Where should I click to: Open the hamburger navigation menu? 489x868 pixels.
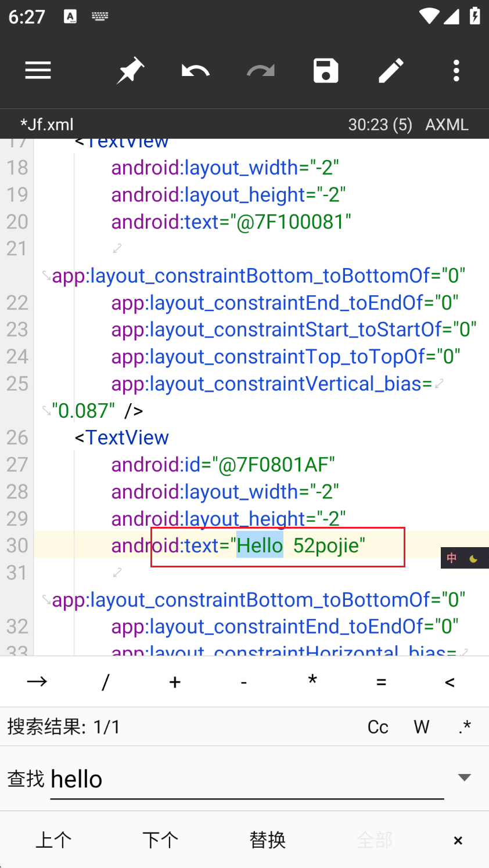click(38, 71)
